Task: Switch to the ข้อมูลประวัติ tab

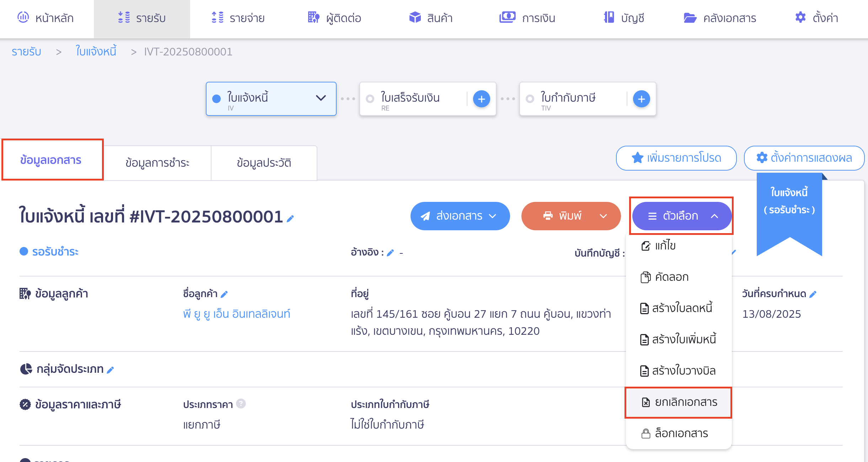Action: point(264,163)
